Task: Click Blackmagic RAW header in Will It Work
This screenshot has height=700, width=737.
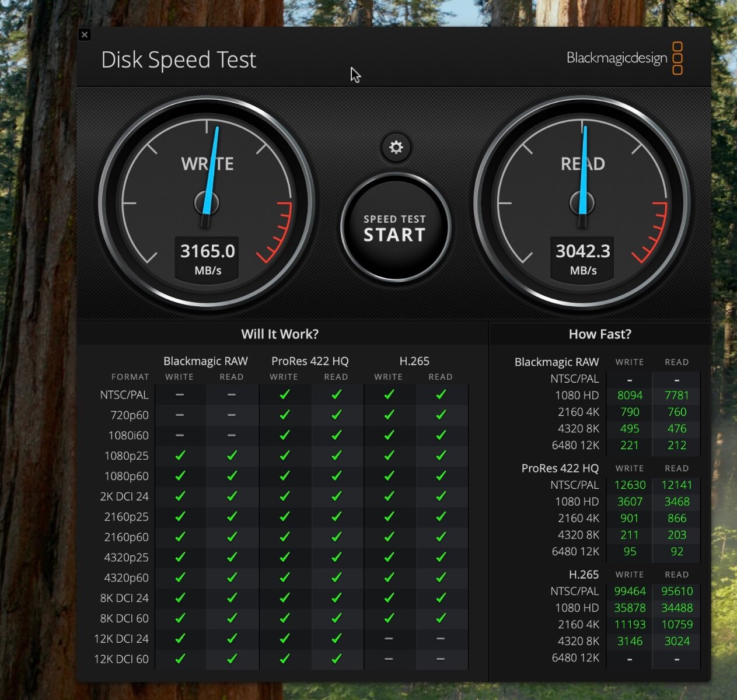Action: [205, 361]
